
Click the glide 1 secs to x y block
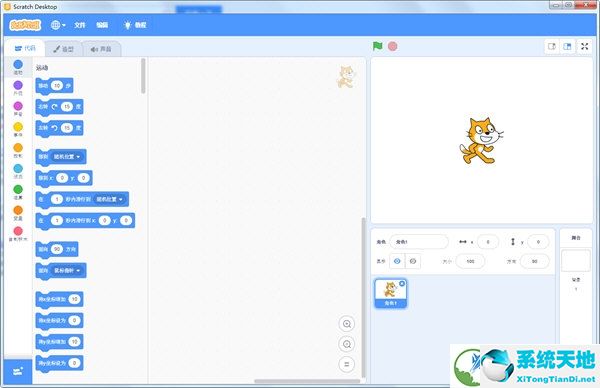pos(85,221)
